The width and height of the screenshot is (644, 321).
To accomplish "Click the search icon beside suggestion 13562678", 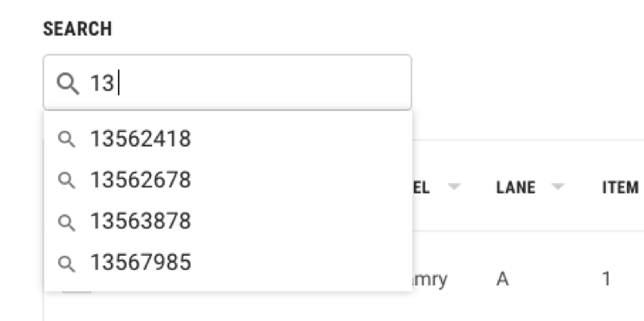I will pyautogui.click(x=67, y=180).
